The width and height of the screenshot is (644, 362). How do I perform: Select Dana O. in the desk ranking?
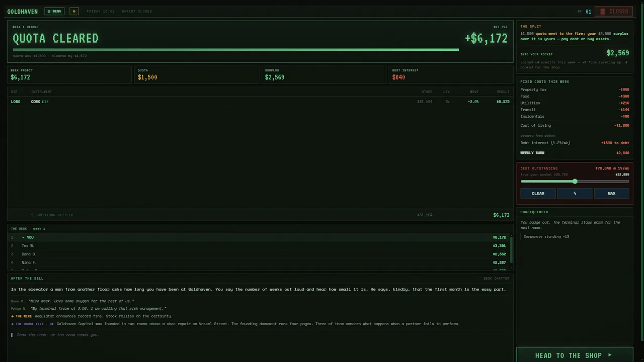[259, 254]
